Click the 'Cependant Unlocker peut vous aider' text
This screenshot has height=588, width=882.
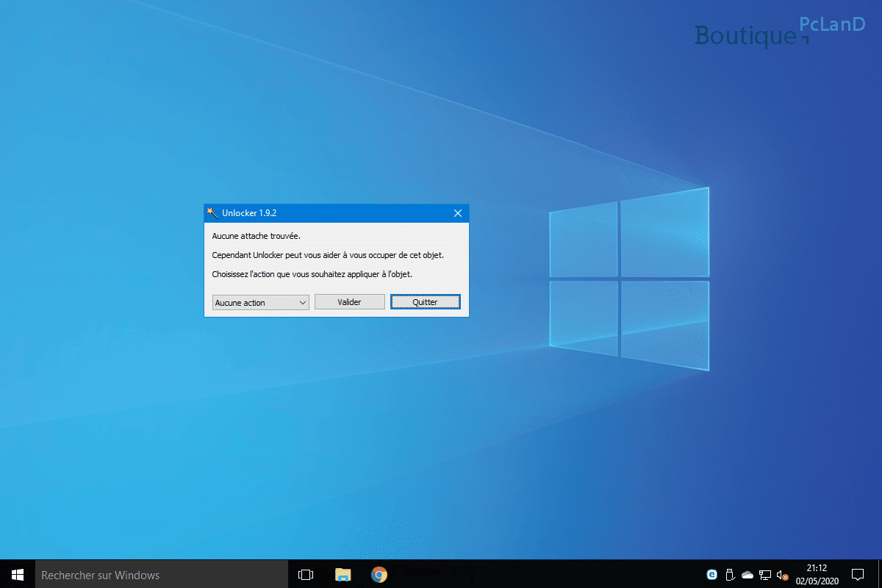click(x=277, y=255)
